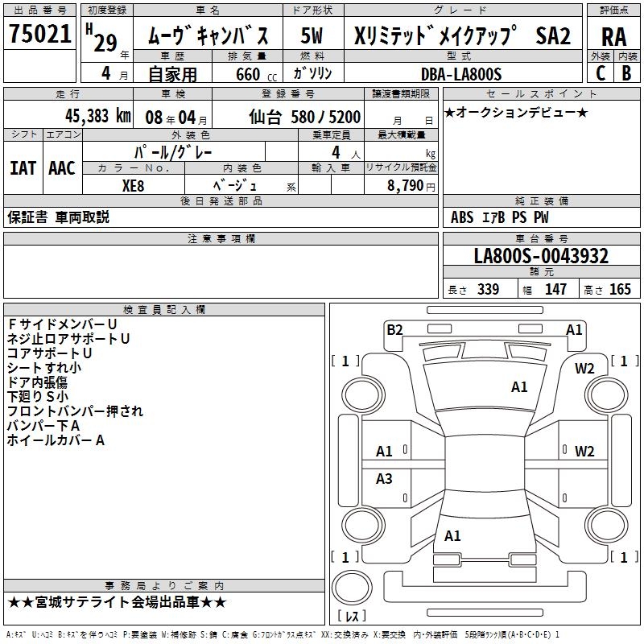
Task: Click inspector note シートすれ小
Action: (44, 367)
